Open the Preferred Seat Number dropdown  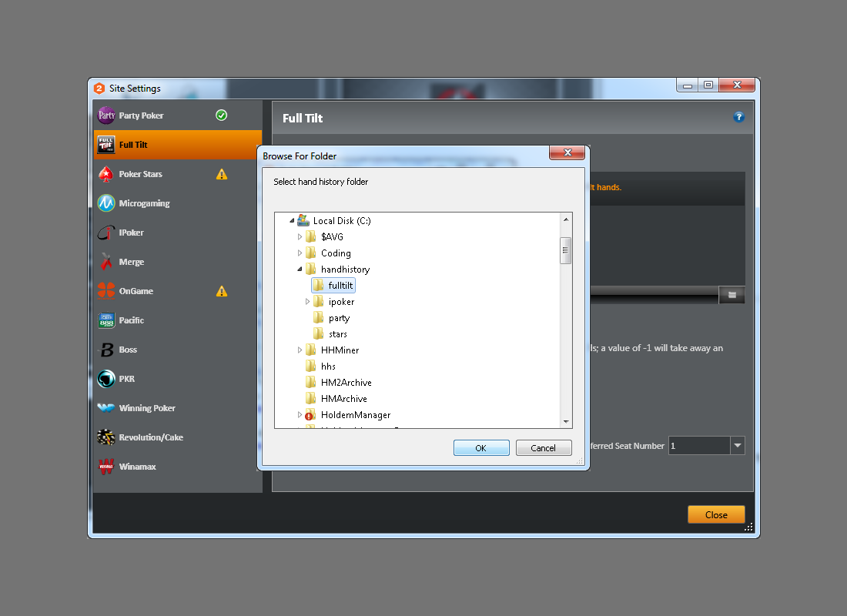(x=737, y=446)
